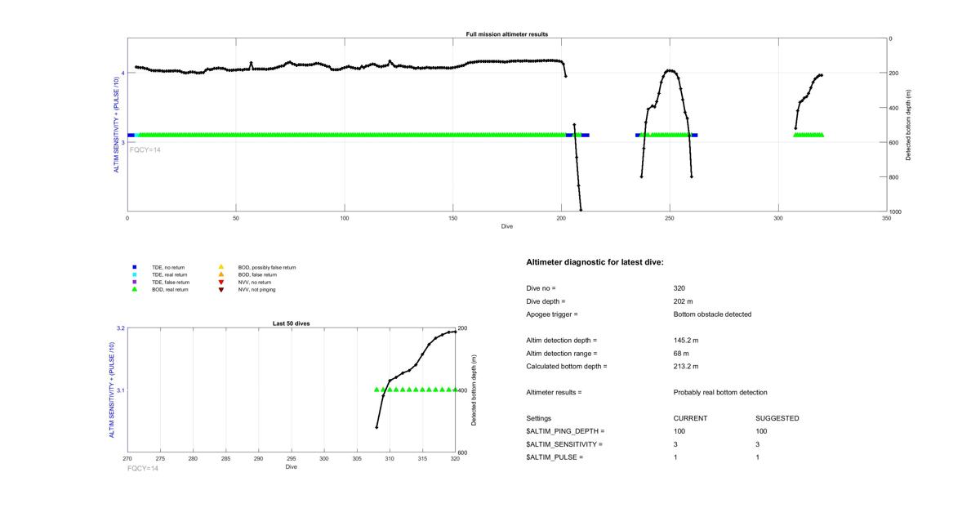Viewport: 980px width, 508px height.
Task: Click the green triangle BOD real return legend marker
Action: coord(134,289)
